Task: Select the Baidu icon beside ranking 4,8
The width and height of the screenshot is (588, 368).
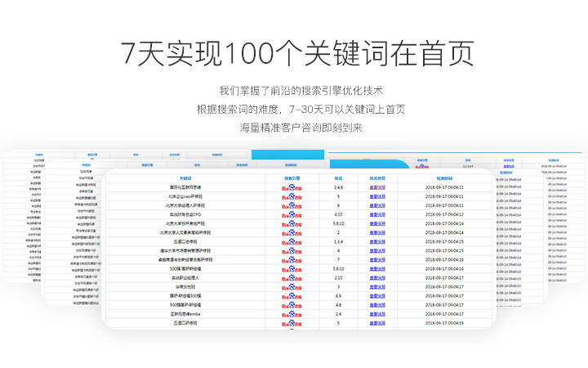Action: click(x=292, y=304)
